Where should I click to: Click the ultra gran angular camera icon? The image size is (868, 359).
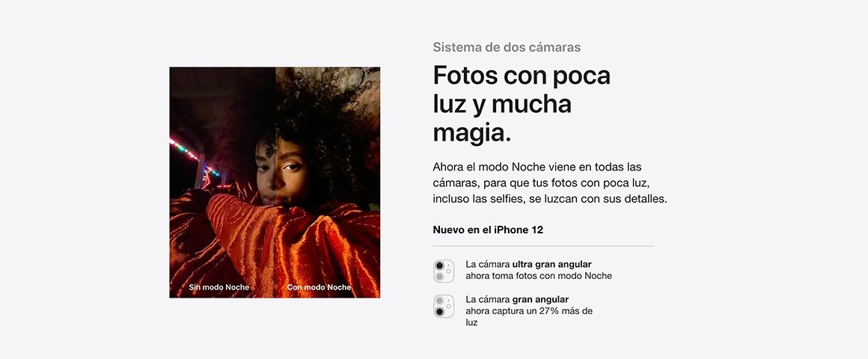pos(444,271)
